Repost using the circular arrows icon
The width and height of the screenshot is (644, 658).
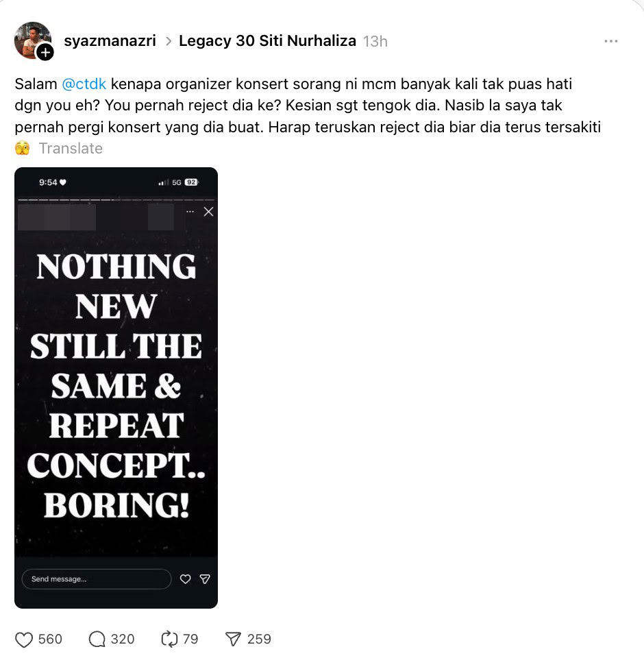(x=169, y=639)
